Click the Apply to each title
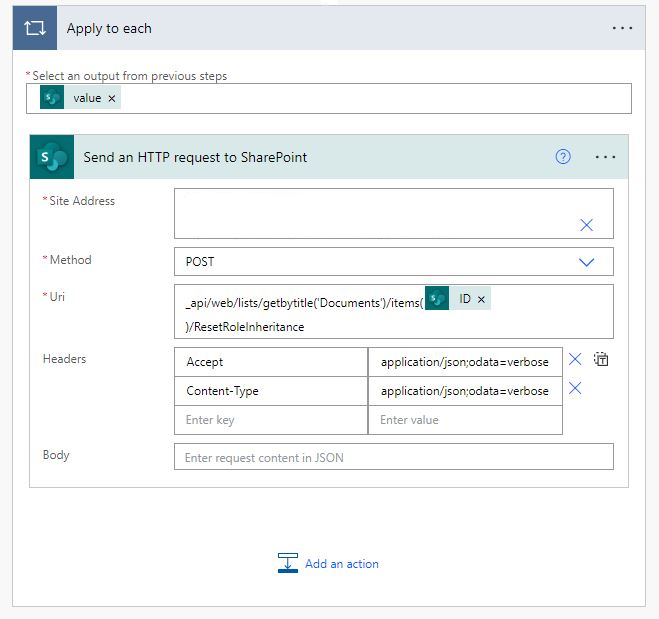Image resolution: width=659 pixels, height=619 pixels. [109, 29]
